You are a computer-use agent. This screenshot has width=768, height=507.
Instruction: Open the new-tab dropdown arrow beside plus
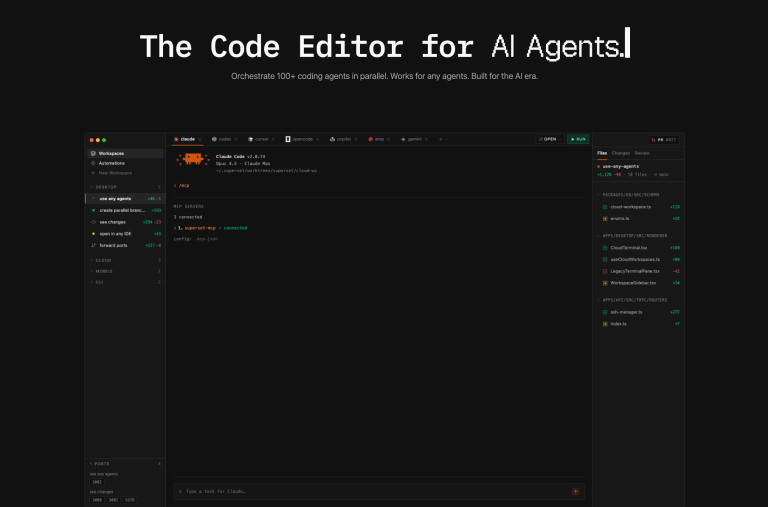[446, 140]
